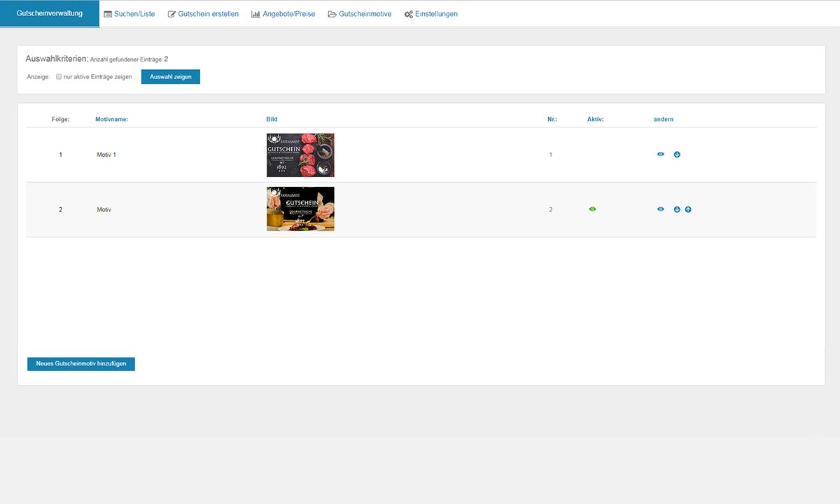Click the blue eye icon in row 2
840x504 pixels.
(661, 209)
